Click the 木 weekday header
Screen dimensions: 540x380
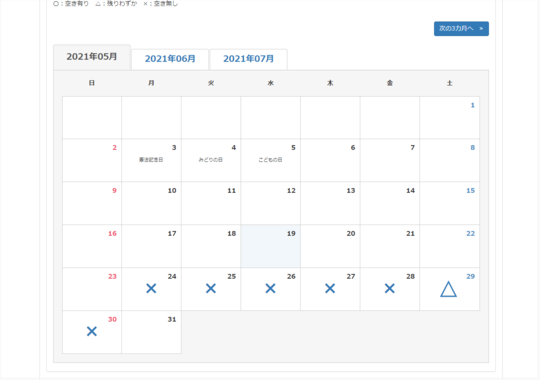[330, 83]
